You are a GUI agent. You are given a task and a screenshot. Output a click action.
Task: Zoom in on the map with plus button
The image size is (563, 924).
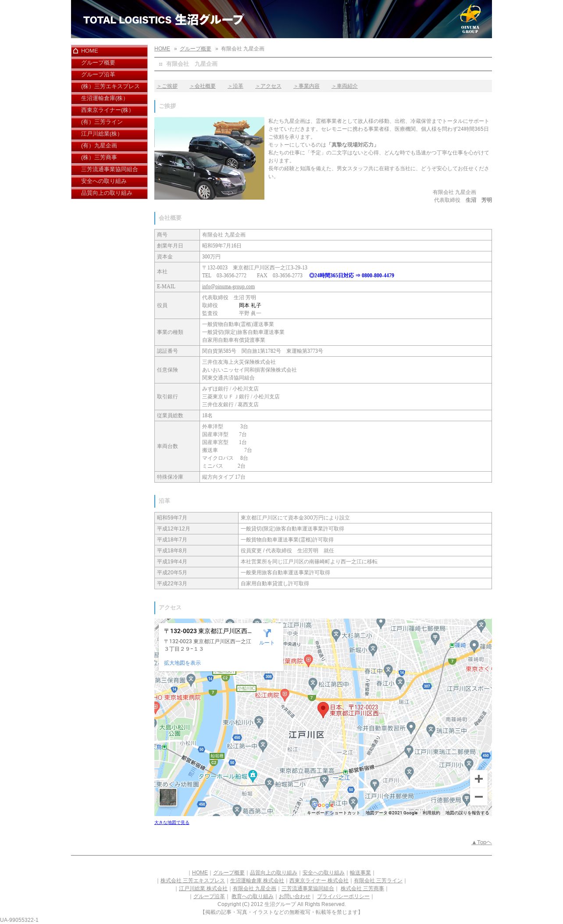click(x=479, y=779)
